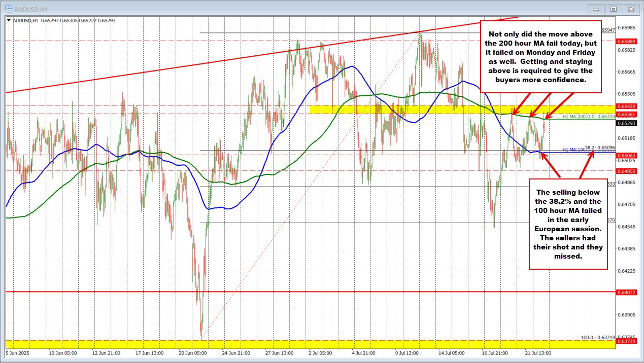Click the red 0.64072 price level tag
This screenshot has height=363, width=644.
[x=626, y=293]
